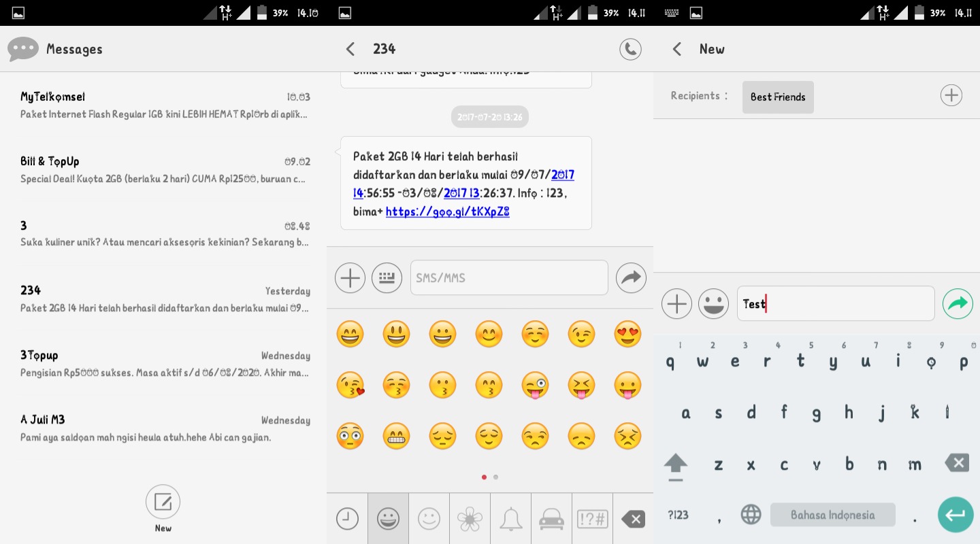980x544 pixels.
Task: Tap the letter p key
Action: [x=964, y=362]
